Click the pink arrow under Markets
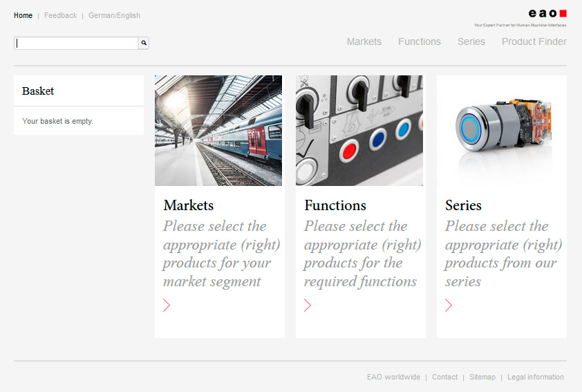 (x=167, y=305)
